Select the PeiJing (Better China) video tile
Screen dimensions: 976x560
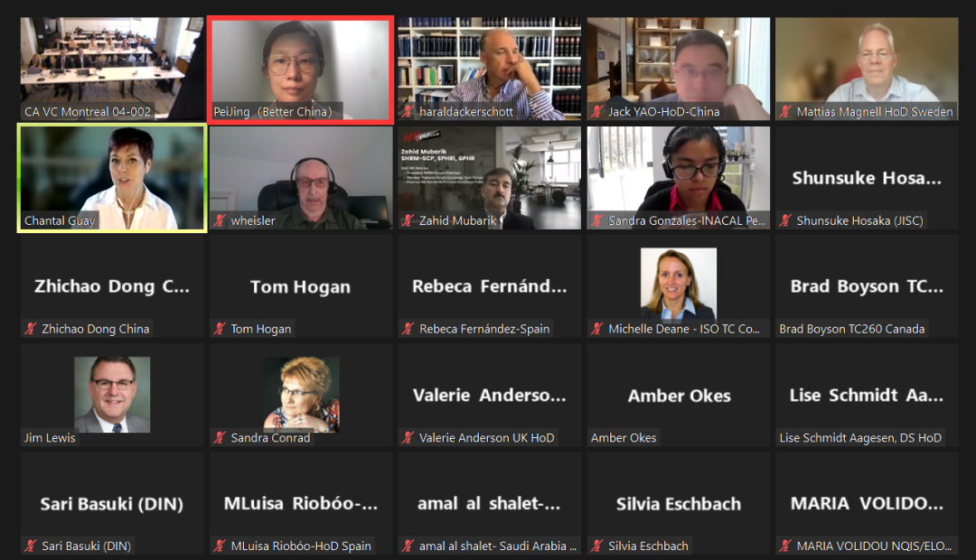point(301,70)
